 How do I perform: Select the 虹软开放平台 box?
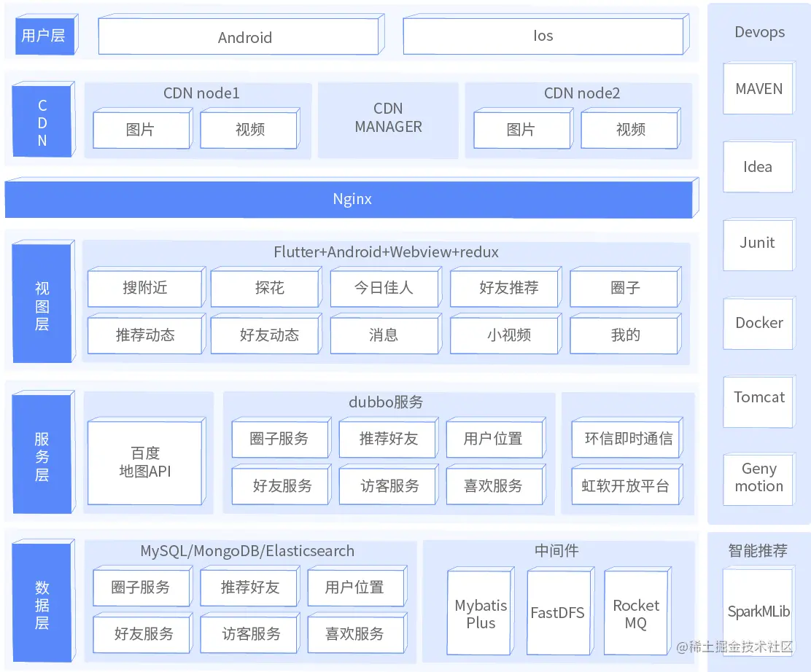click(627, 485)
